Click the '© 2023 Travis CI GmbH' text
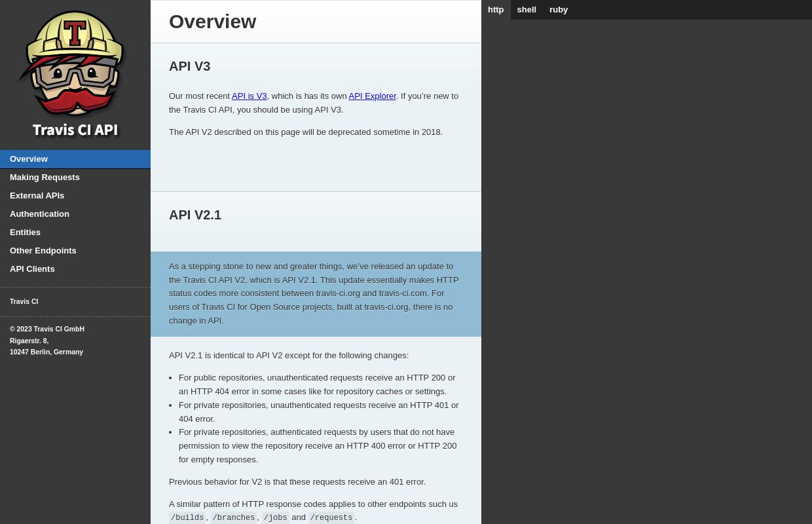The width and height of the screenshot is (812, 524). click(47, 329)
